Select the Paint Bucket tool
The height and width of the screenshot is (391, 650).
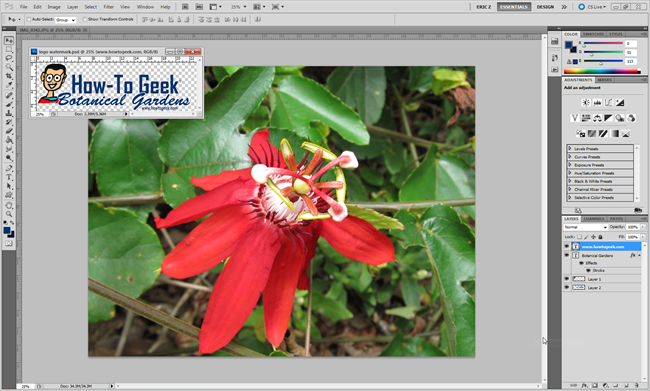[x=9, y=140]
